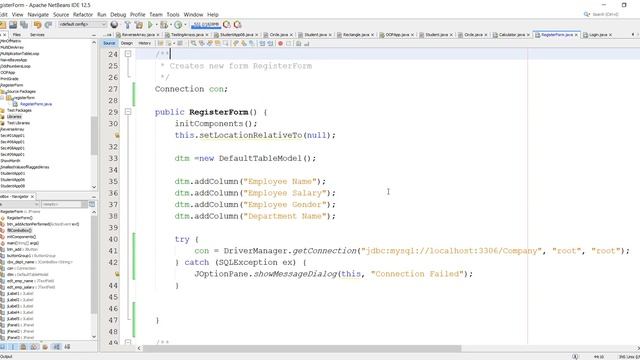Click the memory usage bar in toolbar
Image resolution: width=640 pixels, height=360 pixels.
[x=206, y=25]
